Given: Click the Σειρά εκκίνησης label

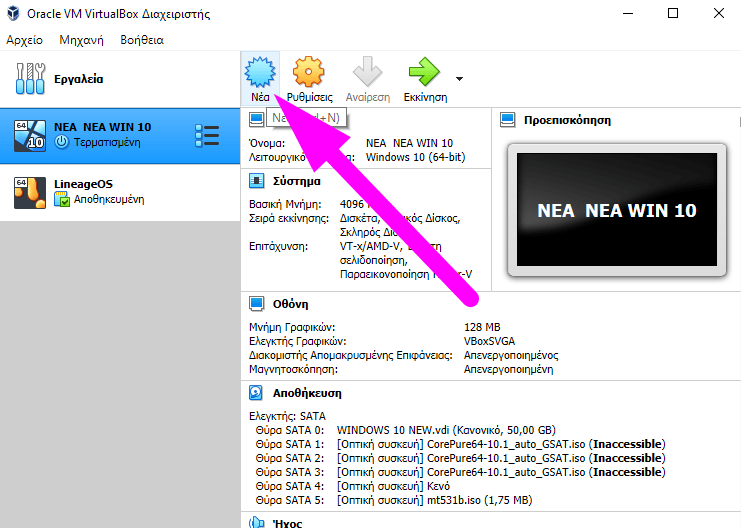Looking at the screenshot, I should click(x=289, y=218).
